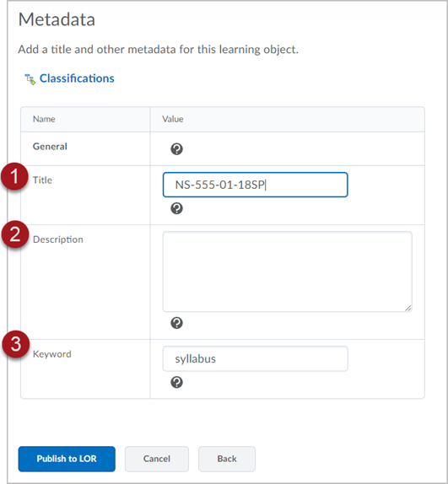
Task: Click inside the Description text area
Action: (x=287, y=272)
